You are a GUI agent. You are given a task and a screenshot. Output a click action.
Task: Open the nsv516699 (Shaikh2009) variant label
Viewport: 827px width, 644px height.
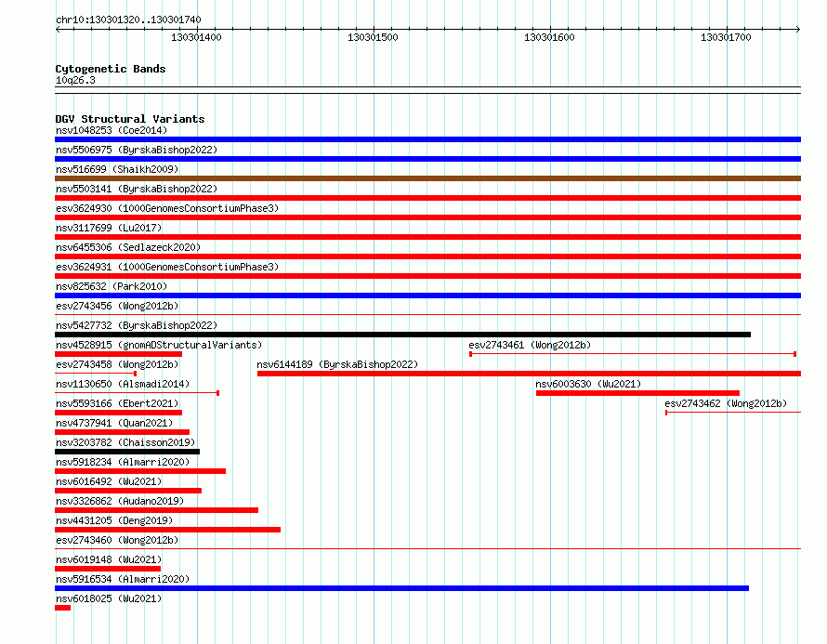point(117,169)
